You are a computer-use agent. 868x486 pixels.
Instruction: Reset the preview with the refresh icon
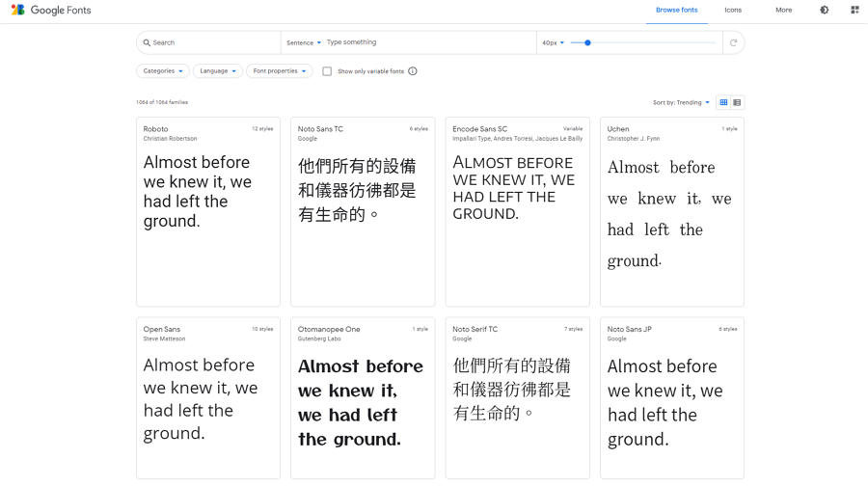[734, 42]
